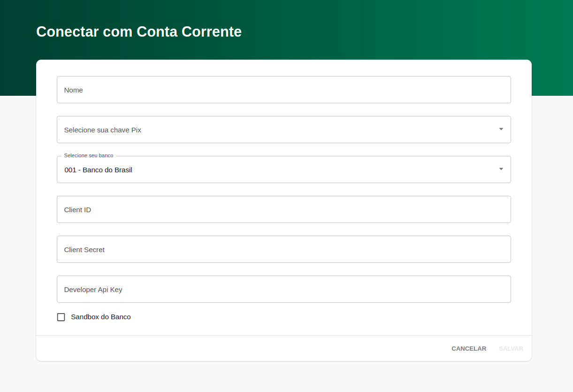Focus the Nome text field
This screenshot has height=392, width=573.
pos(283,90)
